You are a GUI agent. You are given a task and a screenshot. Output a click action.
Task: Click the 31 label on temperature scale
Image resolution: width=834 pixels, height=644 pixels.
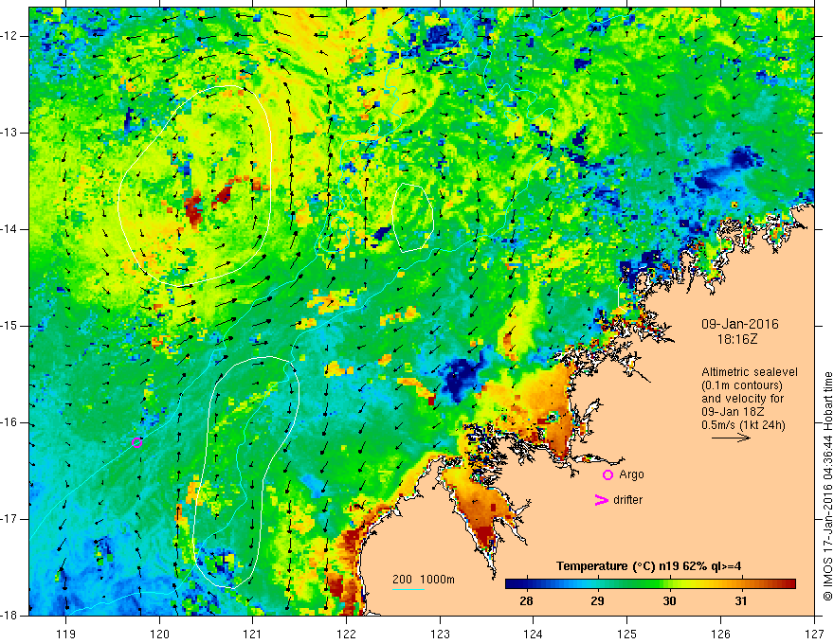pyautogui.click(x=741, y=601)
